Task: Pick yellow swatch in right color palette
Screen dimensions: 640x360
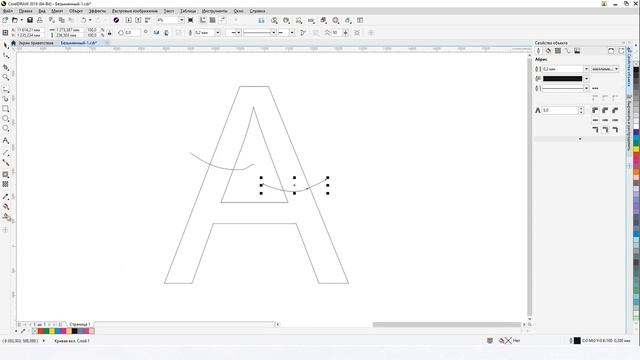Action: [x=636, y=149]
